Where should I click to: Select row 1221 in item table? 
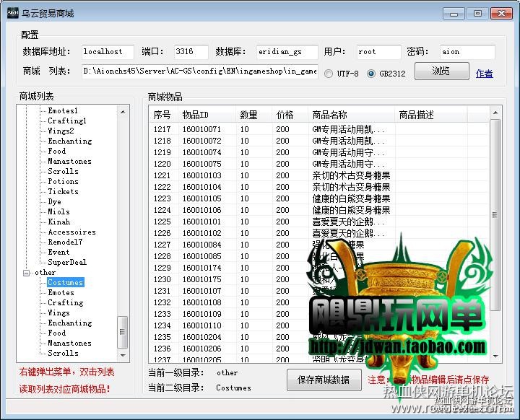point(318,175)
